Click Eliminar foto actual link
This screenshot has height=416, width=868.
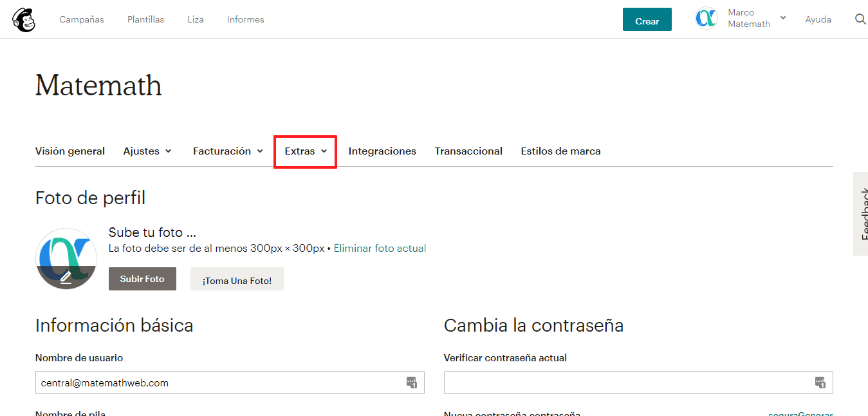(x=380, y=249)
